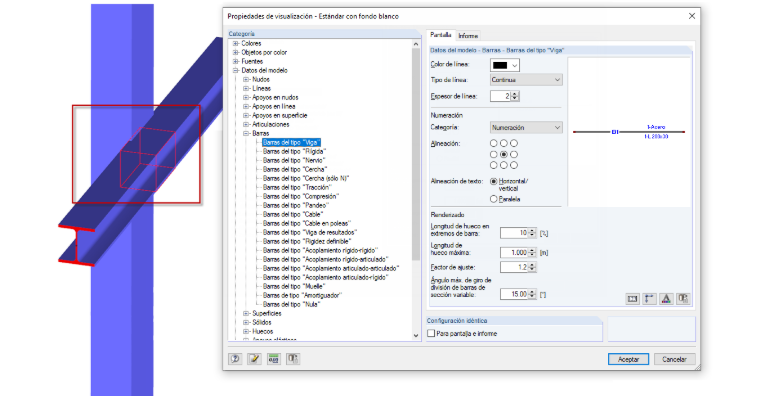The height and width of the screenshot is (396, 760).
Task: Click the Longitud de hueco en extremos field
Action: (514, 233)
